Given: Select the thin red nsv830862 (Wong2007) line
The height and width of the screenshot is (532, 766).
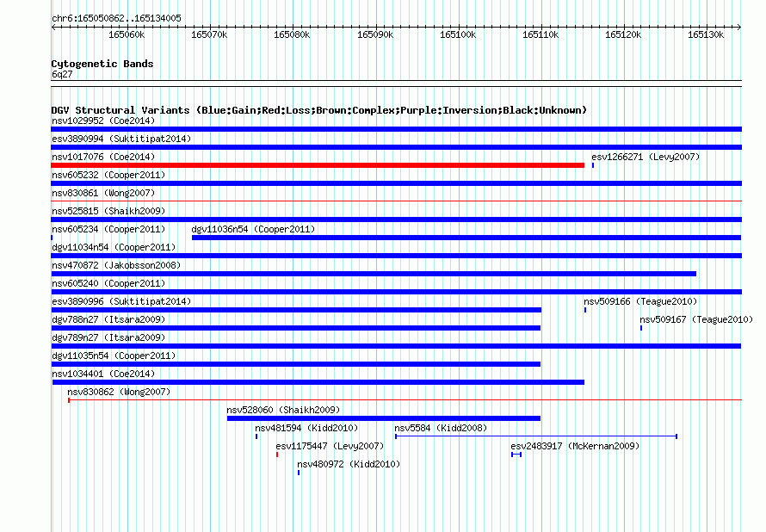Looking at the screenshot, I should 405,400.
